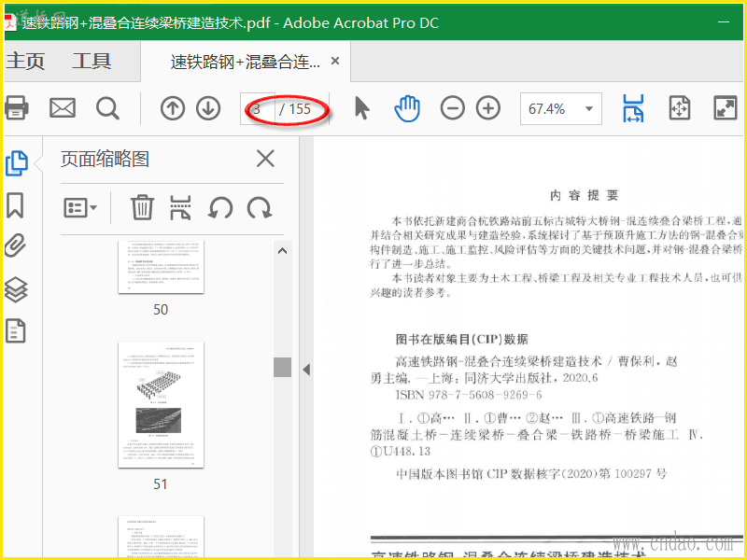
Task: Go to previous page arrow
Action: click(x=173, y=108)
